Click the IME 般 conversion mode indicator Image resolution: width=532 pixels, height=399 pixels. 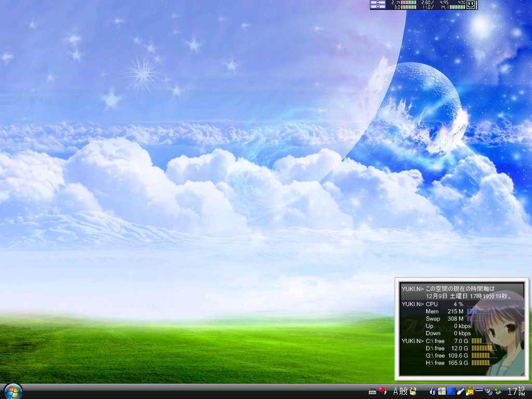[x=403, y=391]
